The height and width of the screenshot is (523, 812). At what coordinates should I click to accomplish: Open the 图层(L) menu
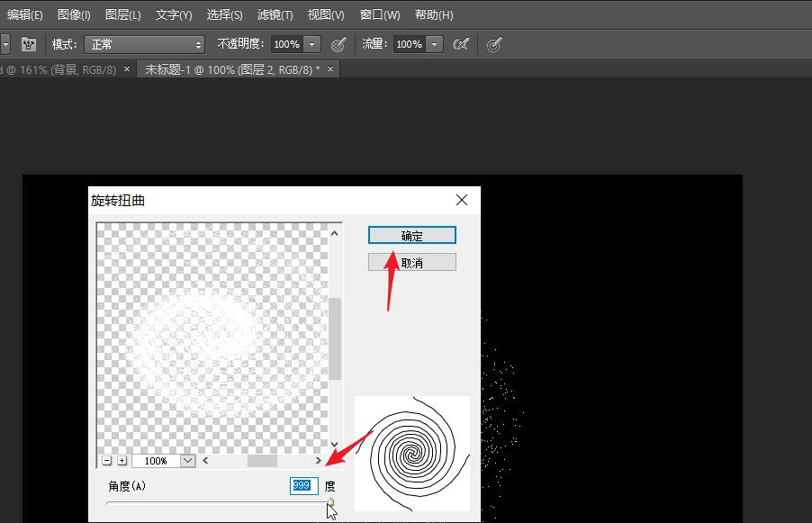click(122, 14)
